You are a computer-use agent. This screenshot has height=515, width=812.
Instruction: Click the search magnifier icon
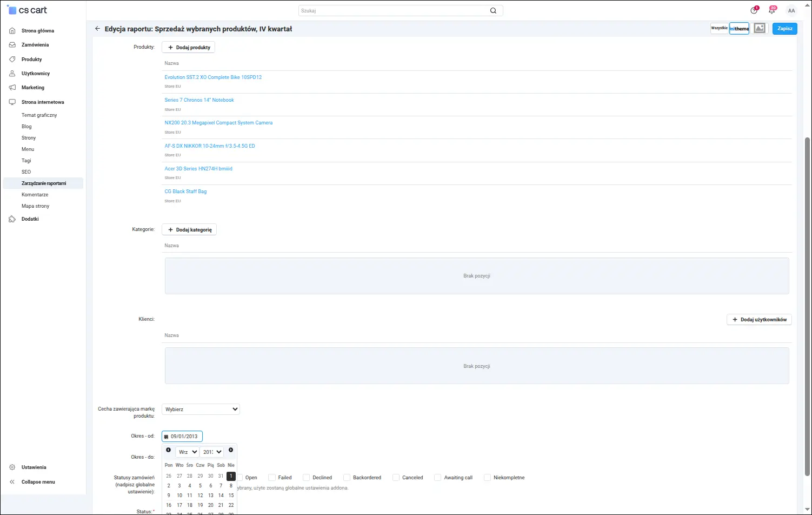click(493, 11)
